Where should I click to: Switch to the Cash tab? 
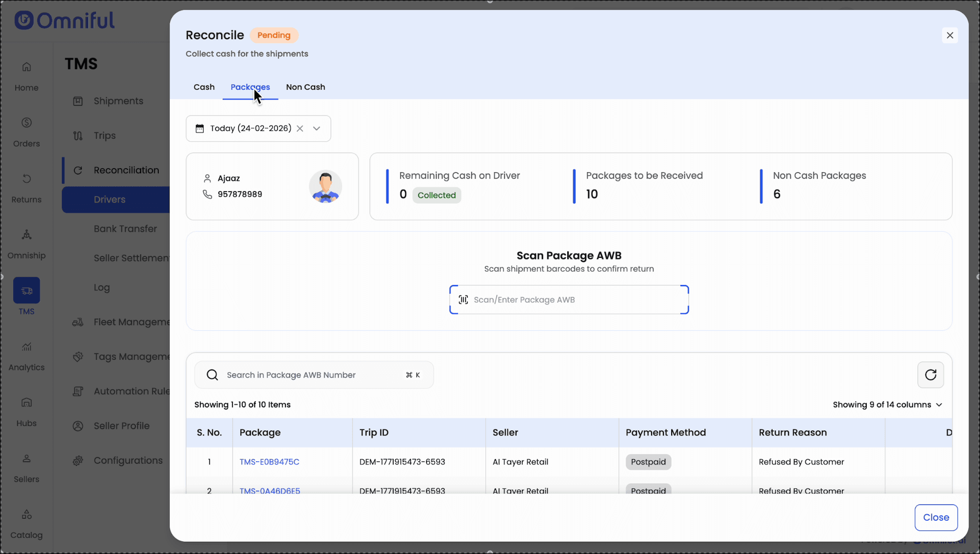point(204,87)
